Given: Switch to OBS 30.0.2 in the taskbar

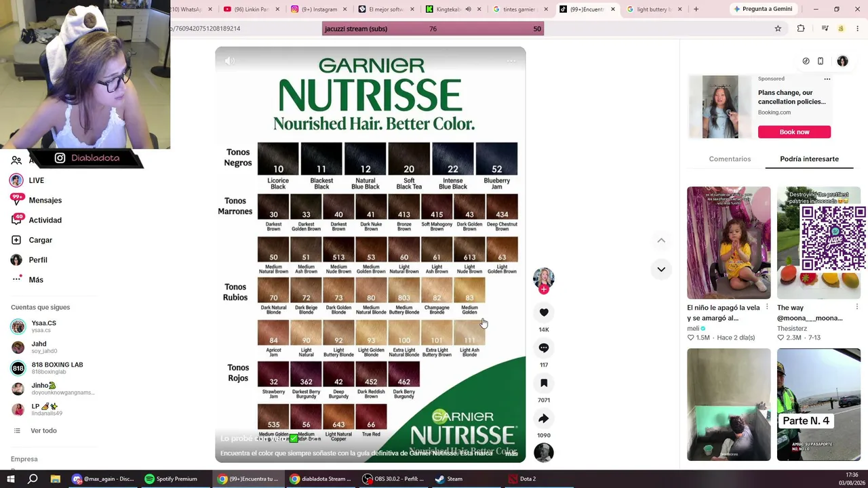Looking at the screenshot, I should (393, 479).
